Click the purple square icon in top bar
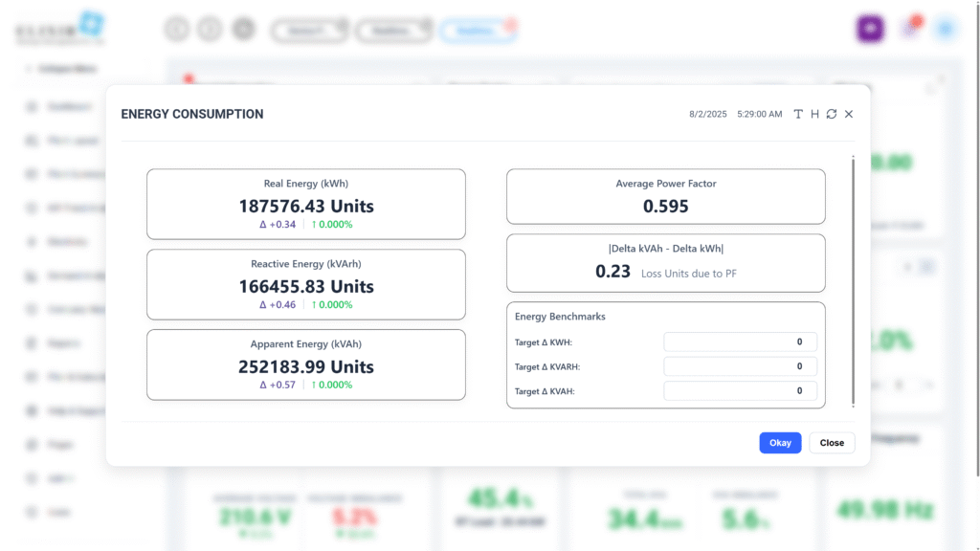The height and width of the screenshot is (551, 980). pyautogui.click(x=869, y=29)
